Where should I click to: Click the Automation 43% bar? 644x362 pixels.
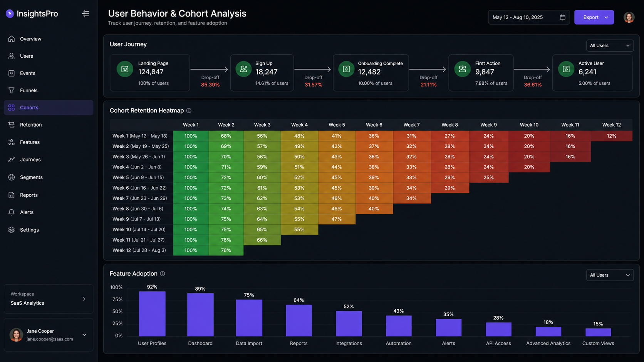click(x=399, y=326)
